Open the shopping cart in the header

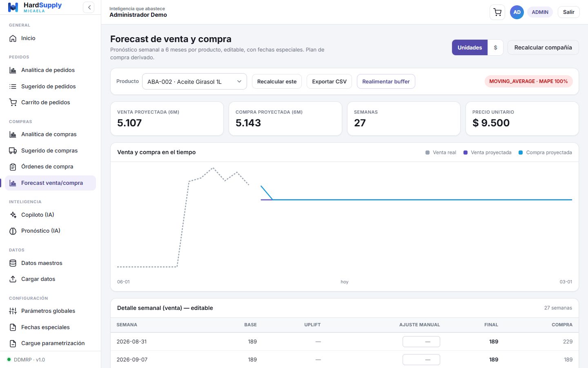pyautogui.click(x=497, y=12)
